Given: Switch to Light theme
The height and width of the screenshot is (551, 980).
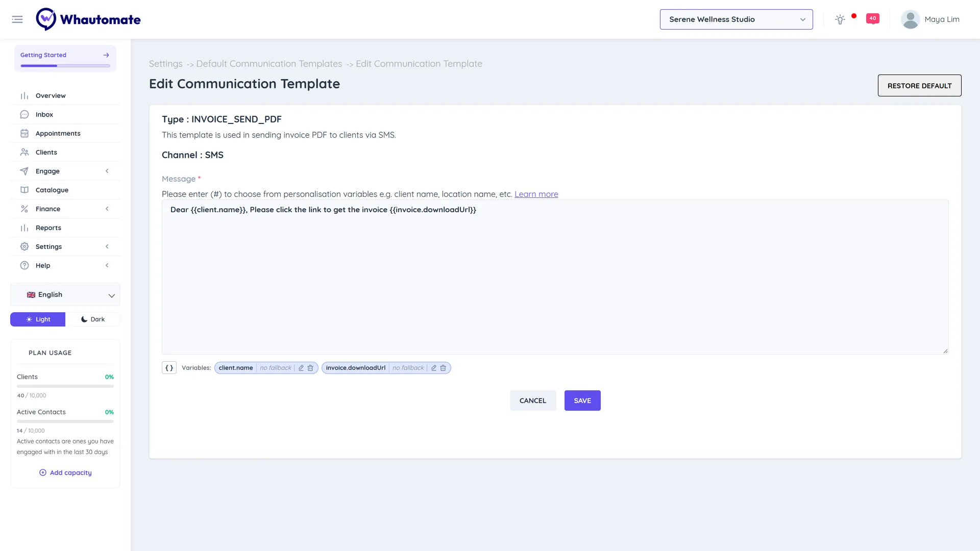Looking at the screenshot, I should click(38, 319).
